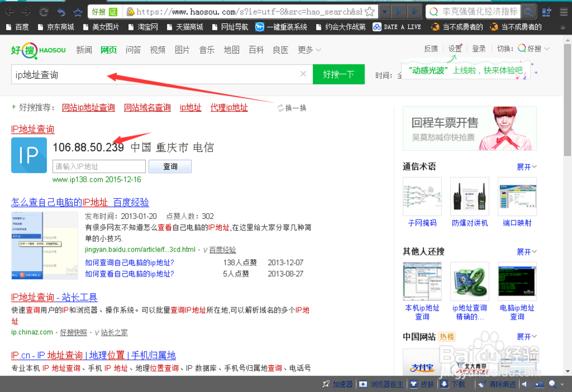Click the blue go arrow next to the address bar
Viewport: 572px width, 392px height.
[415, 11]
